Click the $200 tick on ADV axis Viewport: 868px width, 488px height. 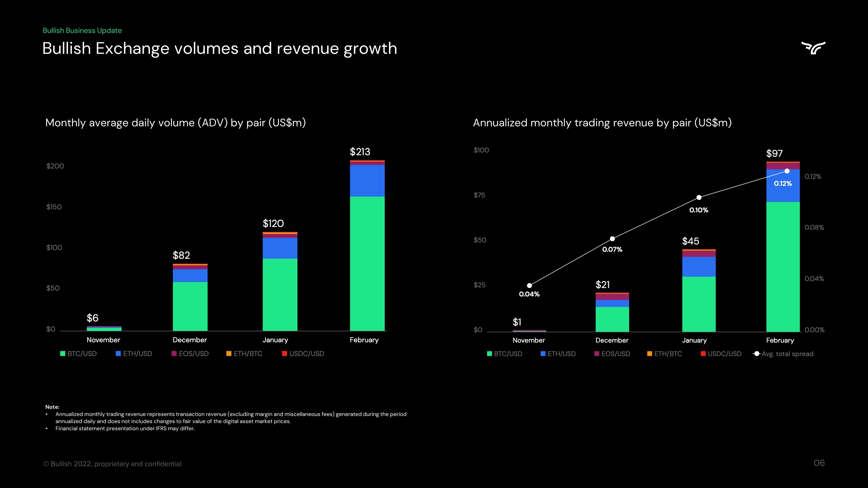[x=55, y=166]
